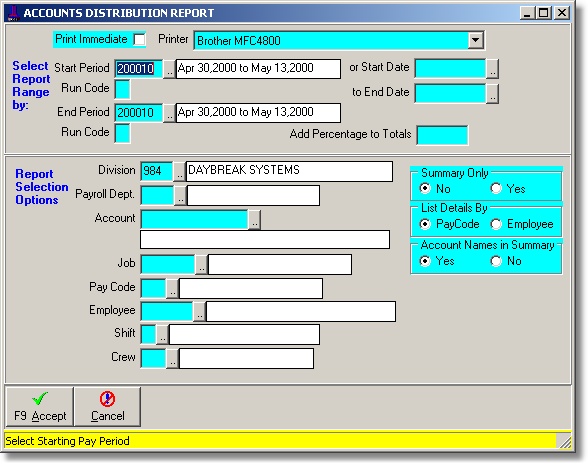The width and height of the screenshot is (588, 465).
Task: Open the Employee lookup button
Action: click(200, 312)
